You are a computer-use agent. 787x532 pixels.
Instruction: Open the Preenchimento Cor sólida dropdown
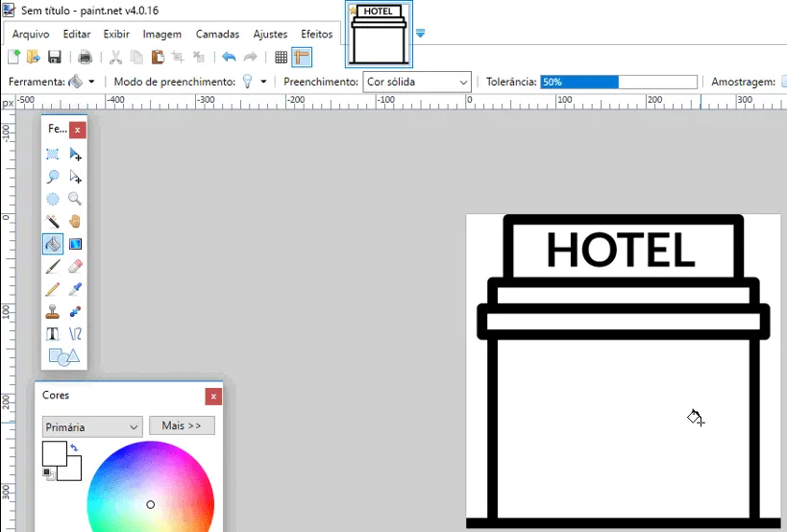tap(417, 82)
